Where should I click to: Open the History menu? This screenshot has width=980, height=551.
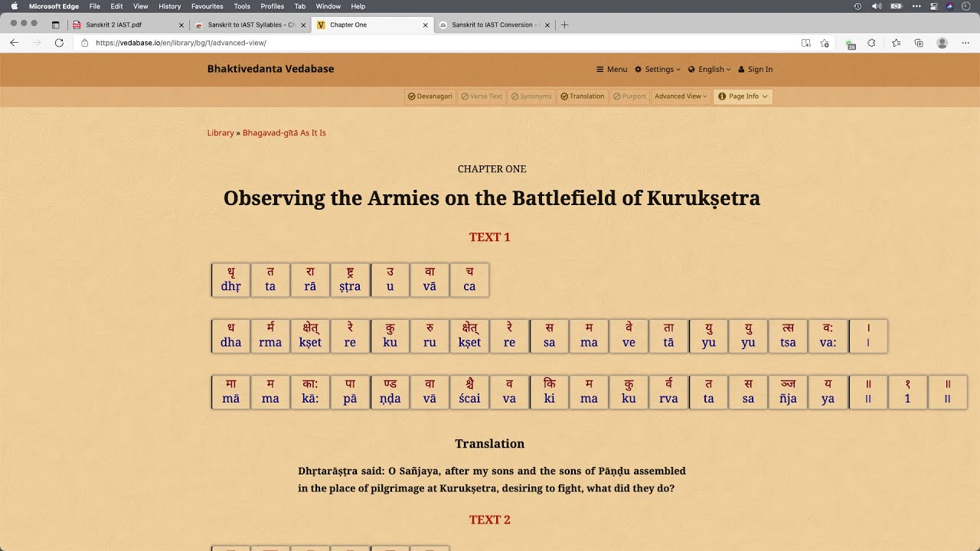[169, 6]
